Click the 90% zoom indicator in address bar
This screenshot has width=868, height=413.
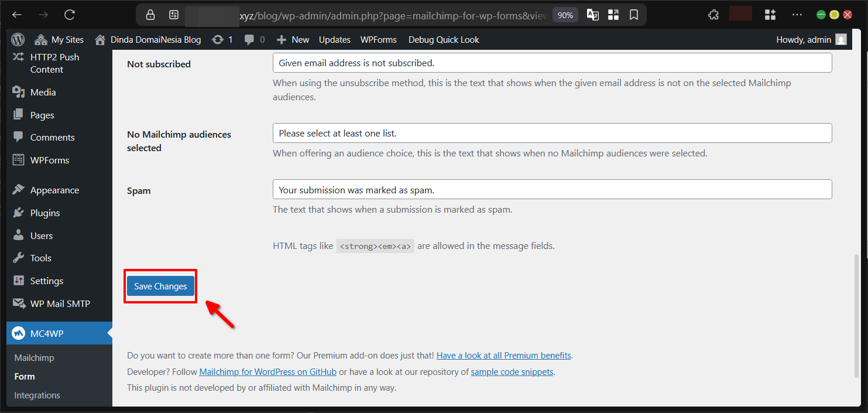click(565, 14)
